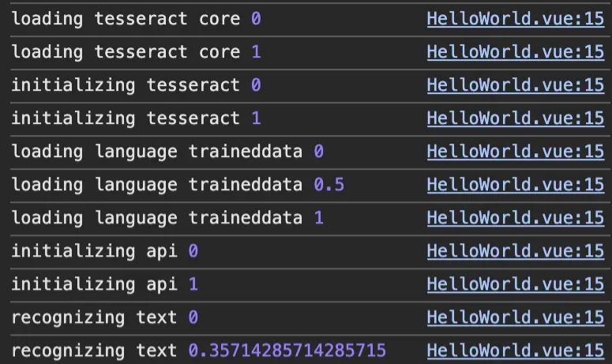Follow source link beside 'initializing api 0'
Viewport: 612px width, 364px height.
516,251
